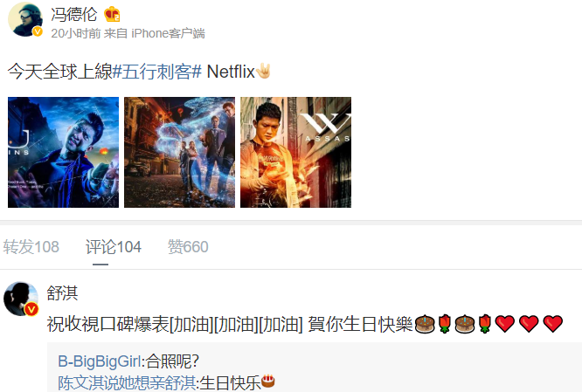Click the first birthday cake emoji in 舒淇's comment
This screenshot has height=392, width=582.
pyautogui.click(x=425, y=324)
